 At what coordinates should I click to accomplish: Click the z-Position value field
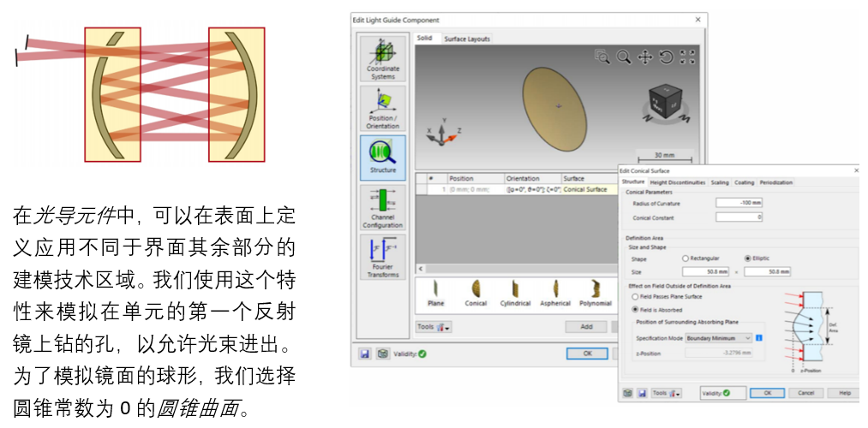click(x=719, y=353)
